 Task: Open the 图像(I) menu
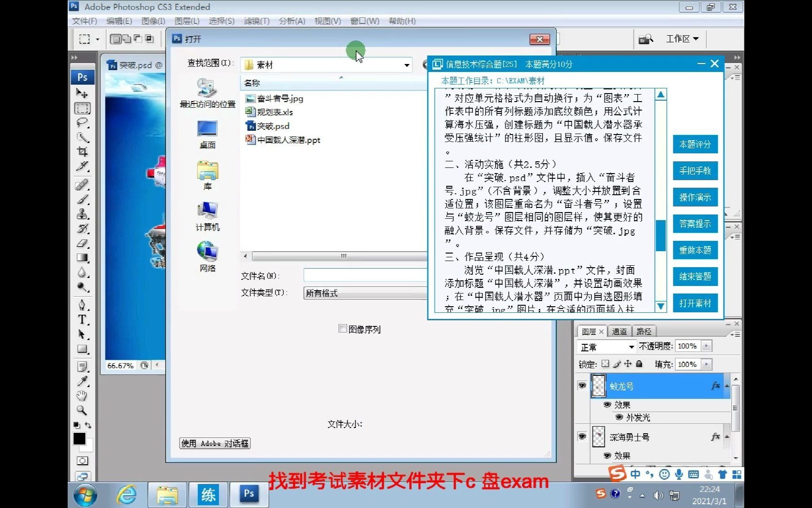tap(153, 21)
